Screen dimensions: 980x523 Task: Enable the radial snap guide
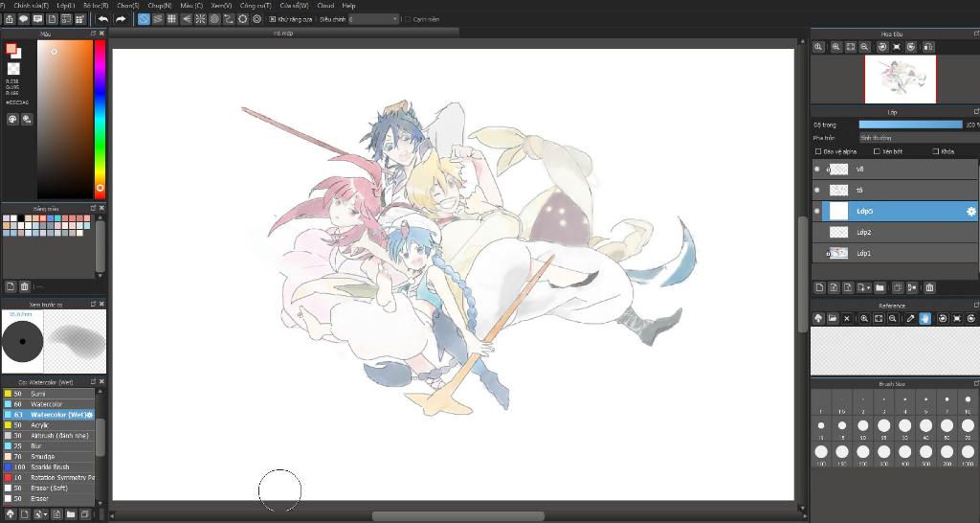(200, 19)
